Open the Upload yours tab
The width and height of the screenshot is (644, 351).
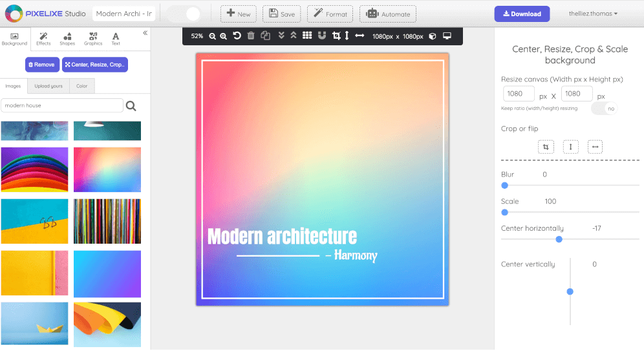click(48, 86)
